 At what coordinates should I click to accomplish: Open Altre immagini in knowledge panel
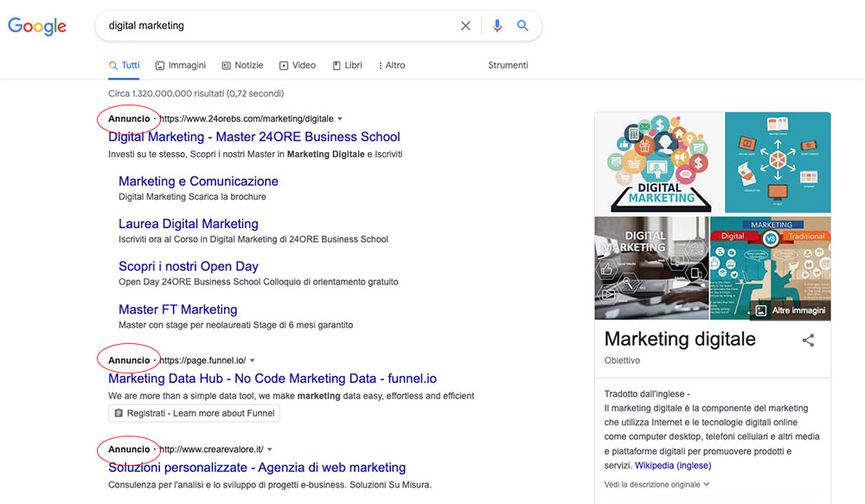[791, 310]
